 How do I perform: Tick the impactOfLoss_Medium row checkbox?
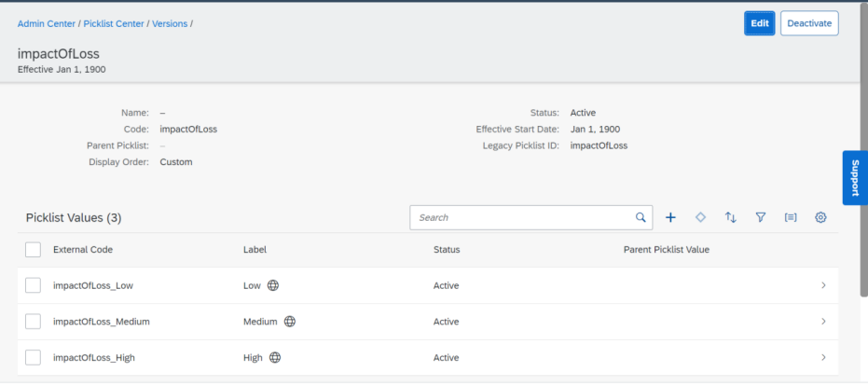[34, 322]
